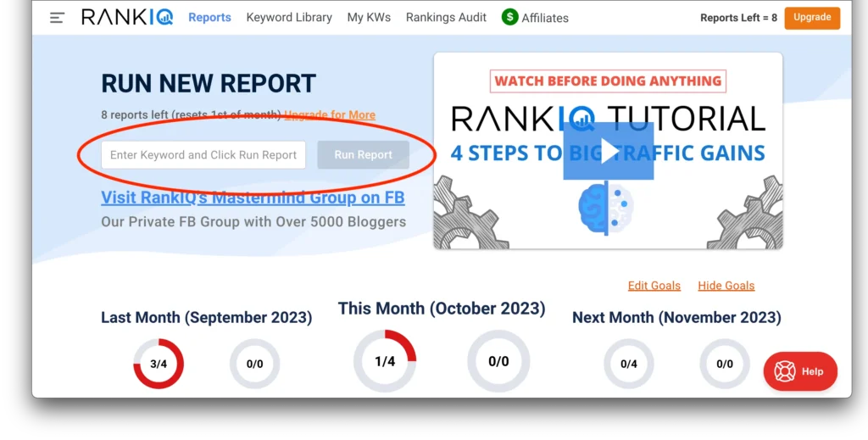868x440 pixels.
Task: Open the Reports tab
Action: click(210, 17)
